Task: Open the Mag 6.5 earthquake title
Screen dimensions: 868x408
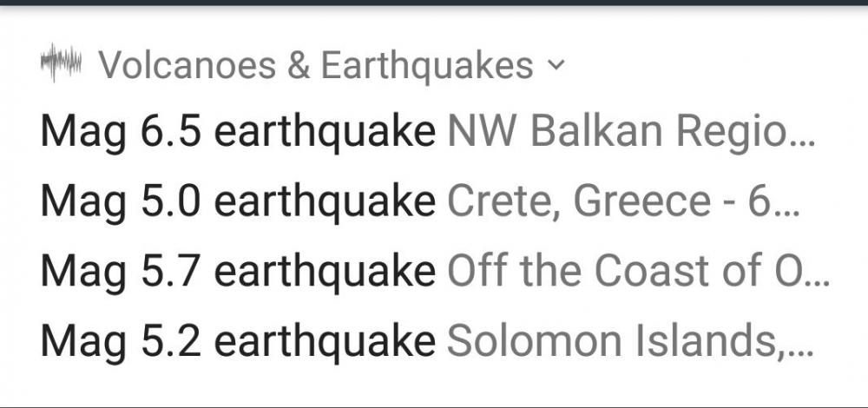Action: pyautogui.click(x=238, y=133)
